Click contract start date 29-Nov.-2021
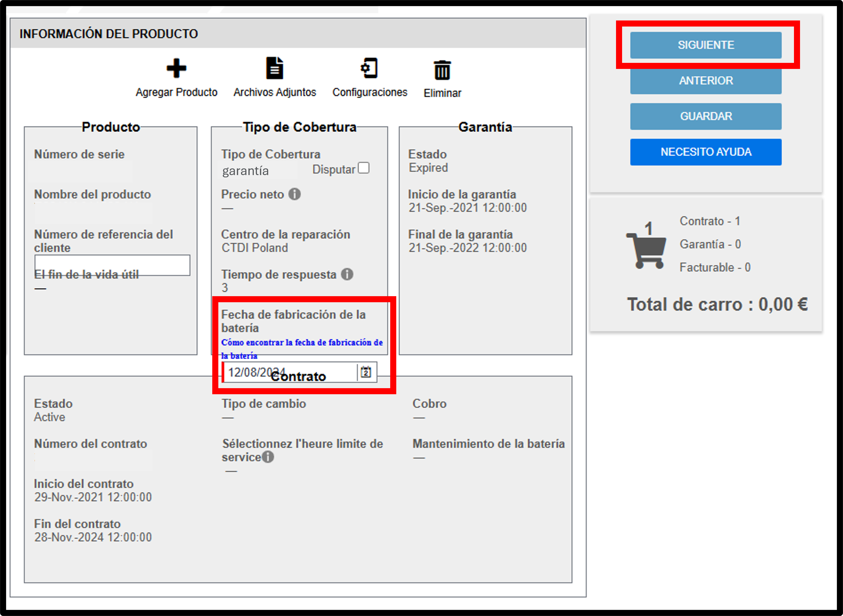Screen dimensions: 843x616 [x=93, y=497]
